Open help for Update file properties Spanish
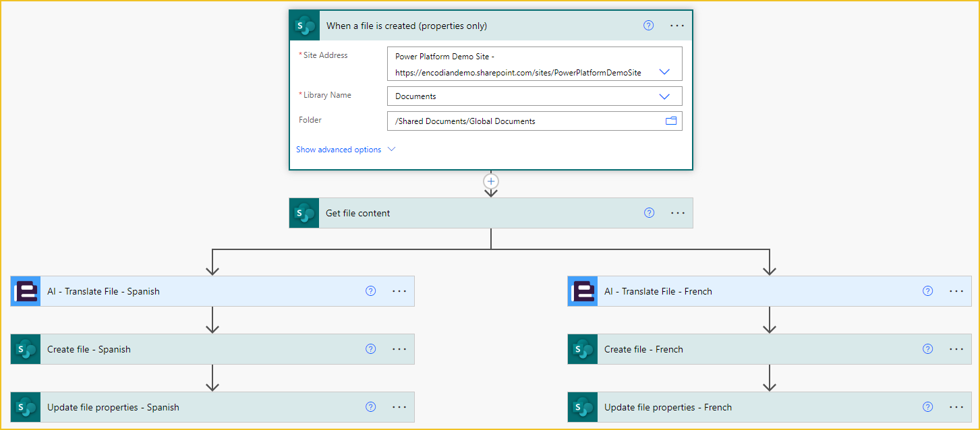 [370, 407]
